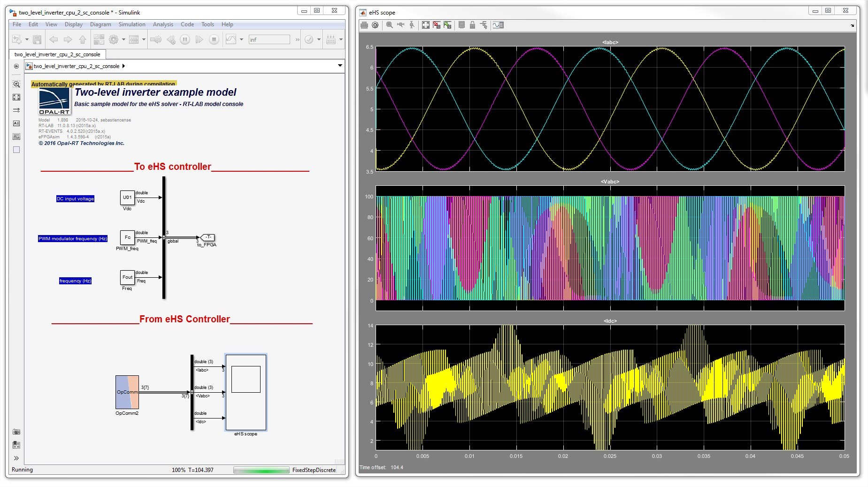Open the Analysis menu
Viewport: 868px width, 487px height.
(163, 24)
